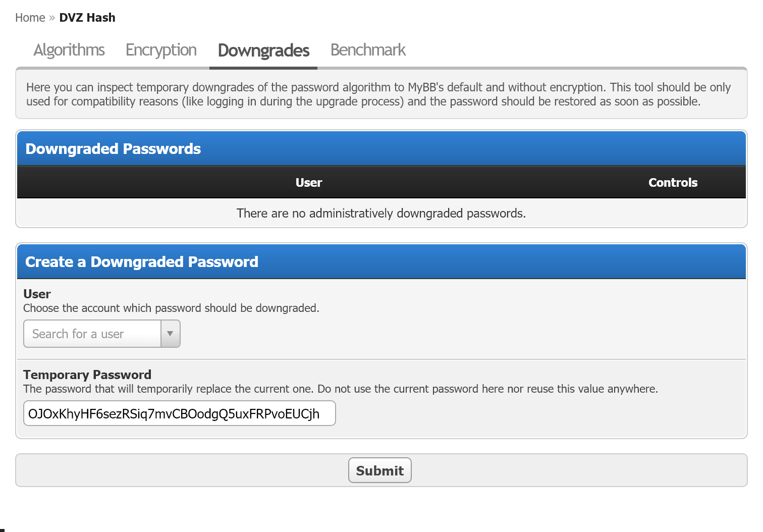Click the 'no administratively downgraded passwords' message
This screenshot has height=532, width=763.
[381, 214]
